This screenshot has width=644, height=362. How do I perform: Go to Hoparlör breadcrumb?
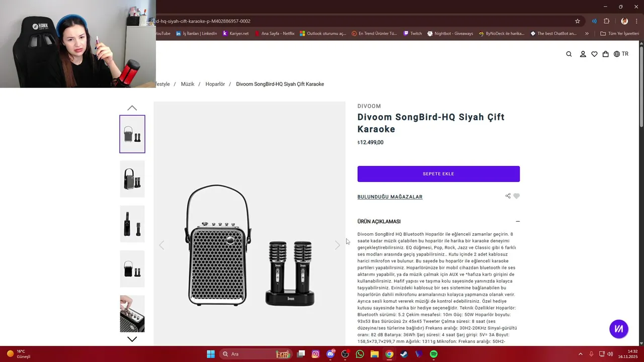tap(215, 84)
